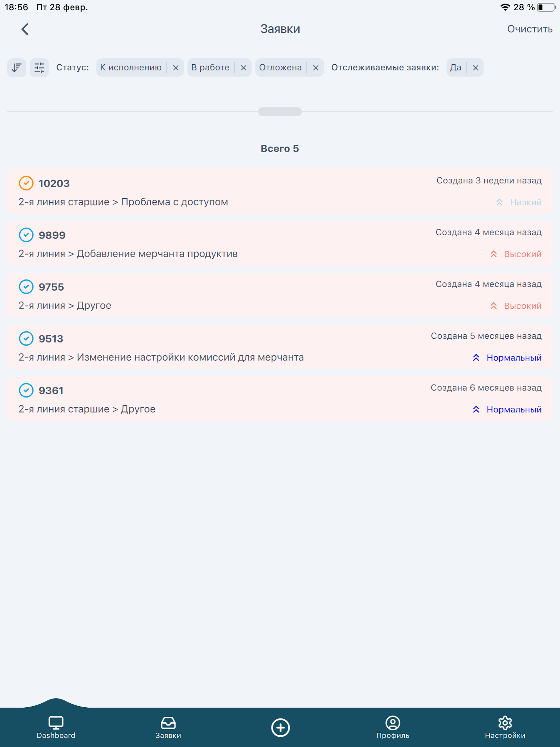Tap the back arrow icon
The height and width of the screenshot is (747, 560).
point(25,29)
